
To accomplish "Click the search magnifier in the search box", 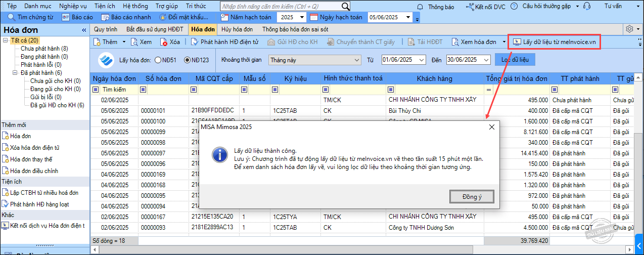I will click(346, 7).
